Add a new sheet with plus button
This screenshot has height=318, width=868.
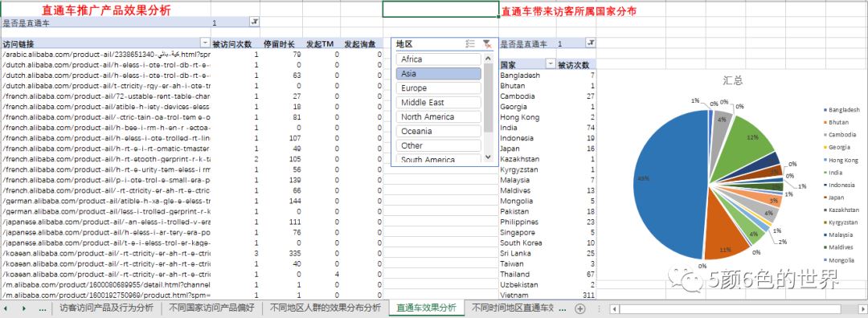click(579, 308)
